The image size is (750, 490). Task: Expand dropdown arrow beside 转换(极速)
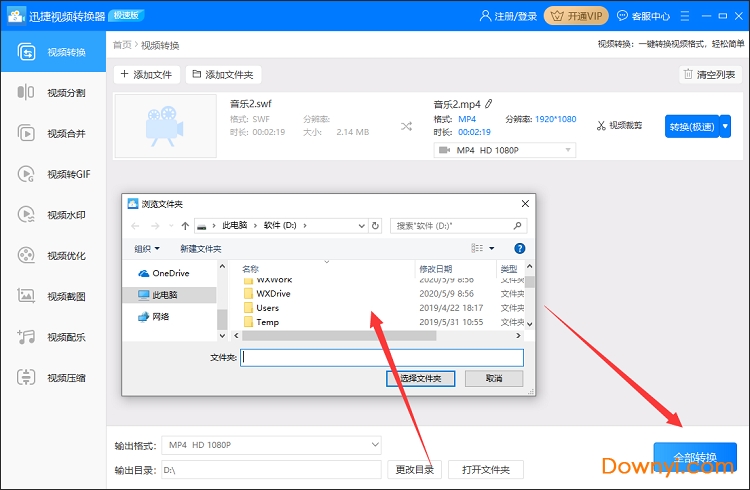(725, 126)
